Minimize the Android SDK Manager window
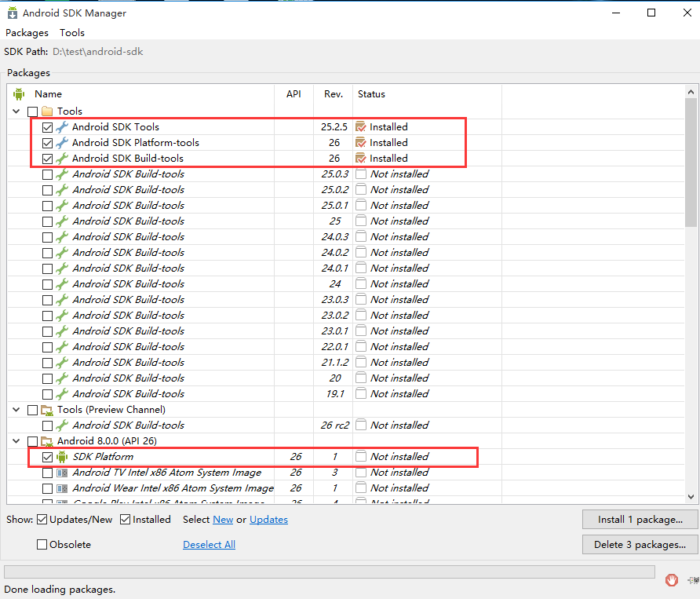Image resolution: width=700 pixels, height=599 pixels. [x=616, y=13]
